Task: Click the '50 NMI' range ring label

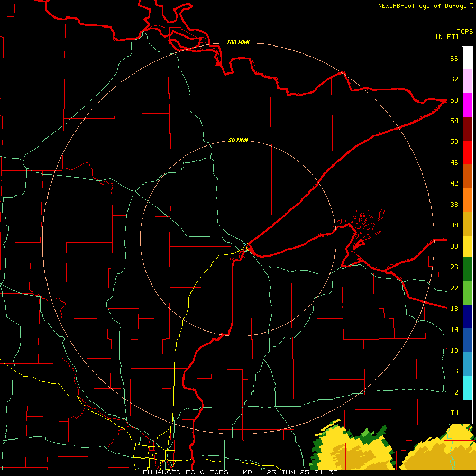Action: [x=238, y=140]
